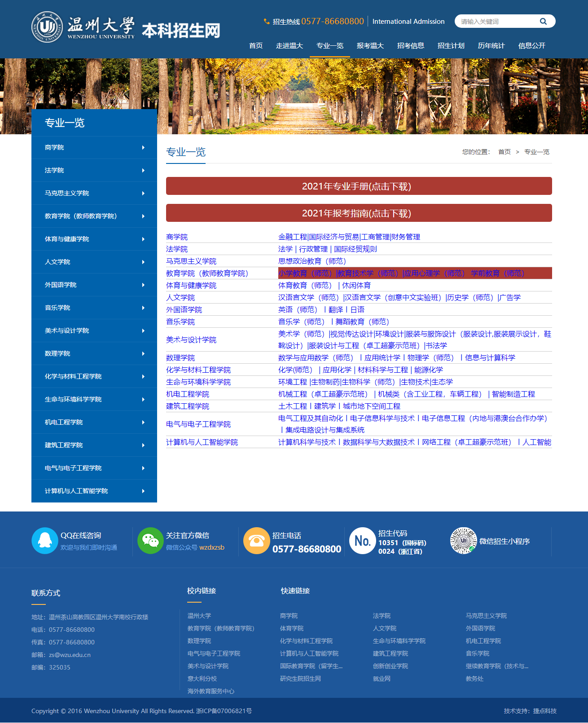
Task: Open 就业网 footer link
Action: [382, 679]
